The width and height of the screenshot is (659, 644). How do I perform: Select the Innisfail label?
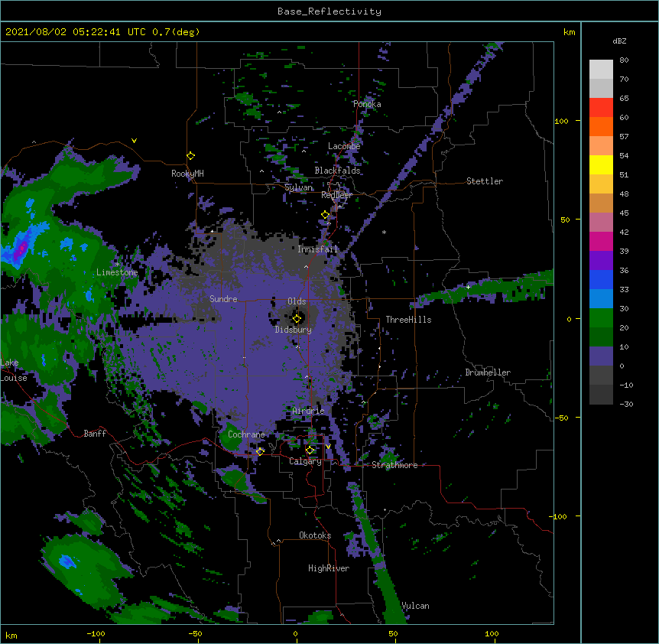[x=318, y=249]
